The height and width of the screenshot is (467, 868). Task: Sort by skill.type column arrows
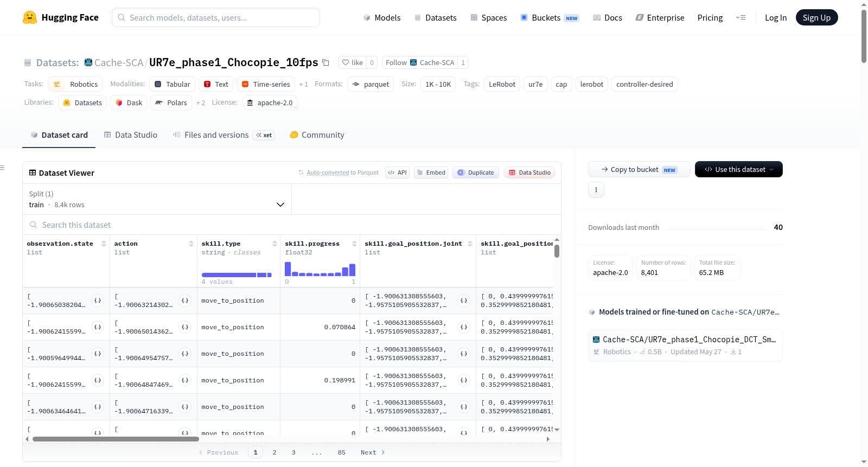tap(275, 244)
